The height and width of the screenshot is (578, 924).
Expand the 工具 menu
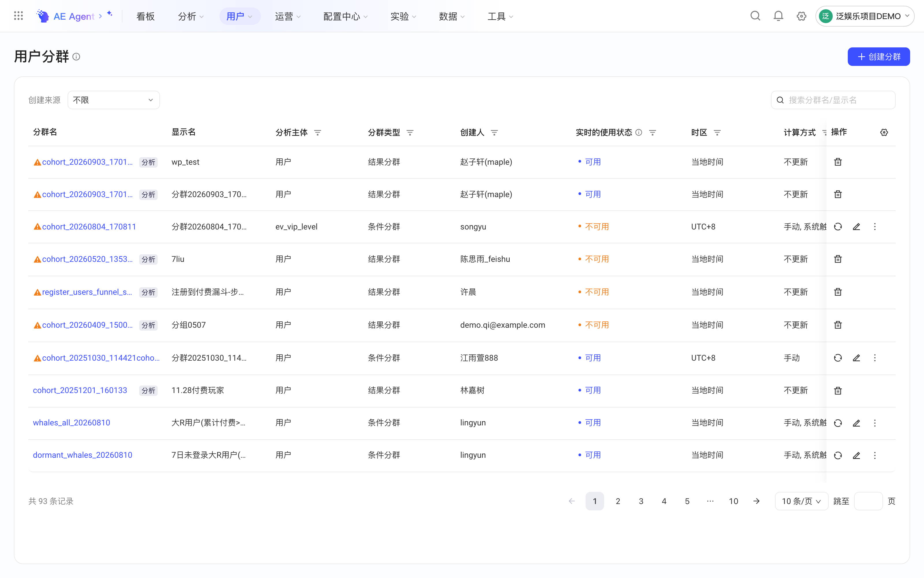[x=500, y=16]
